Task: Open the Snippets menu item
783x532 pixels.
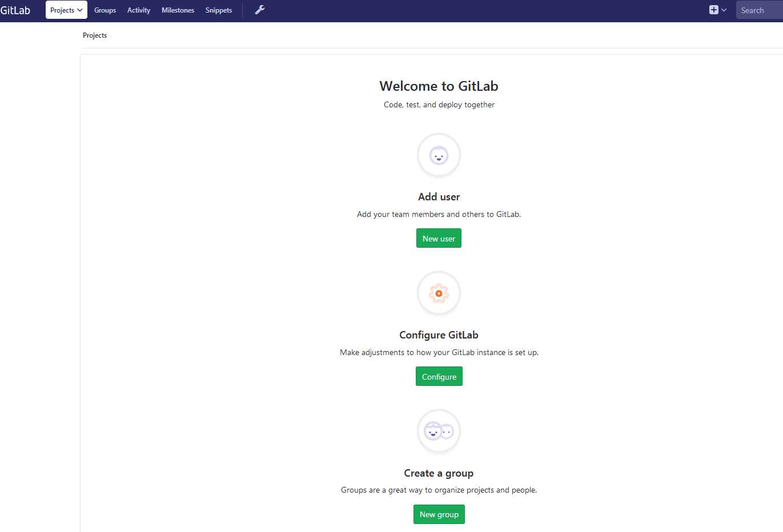Action: point(219,10)
